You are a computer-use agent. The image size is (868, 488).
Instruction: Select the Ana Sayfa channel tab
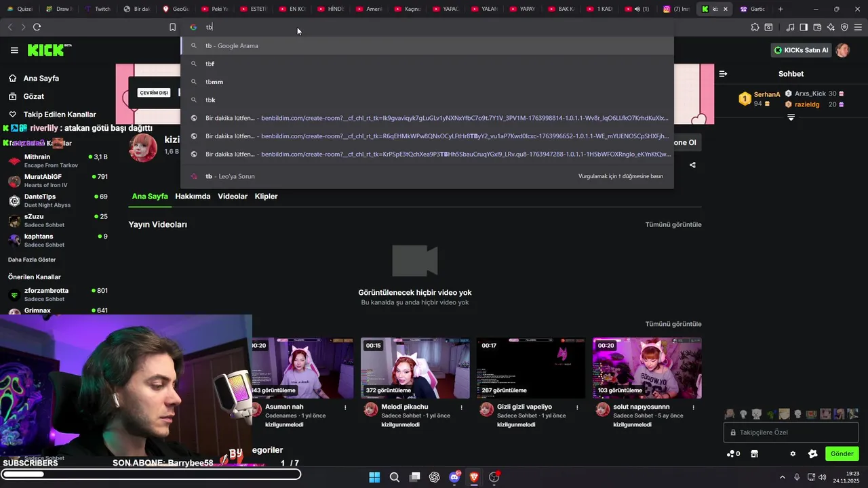coord(150,197)
